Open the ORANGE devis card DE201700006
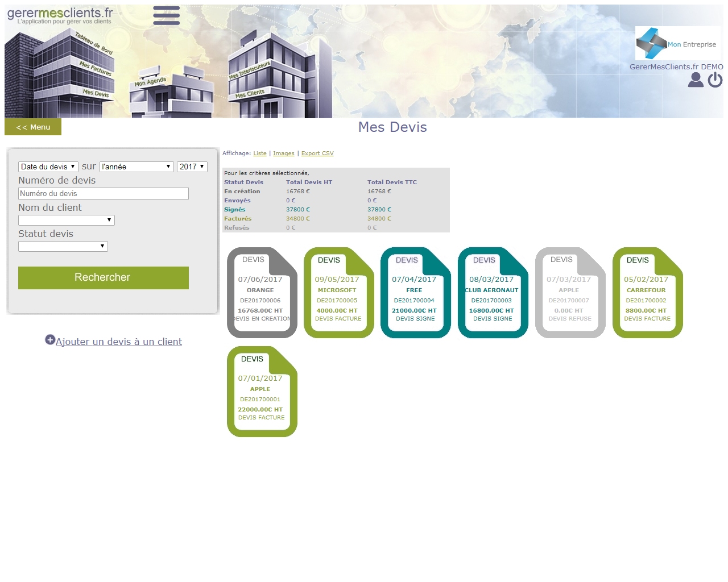This screenshot has height=582, width=728. point(262,293)
